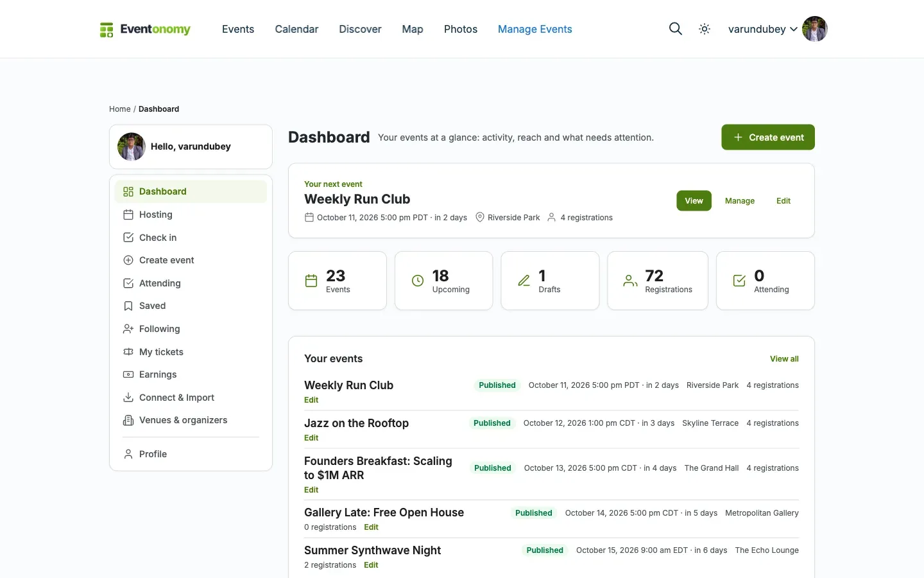Click the Venues & organizers building icon

128,420
